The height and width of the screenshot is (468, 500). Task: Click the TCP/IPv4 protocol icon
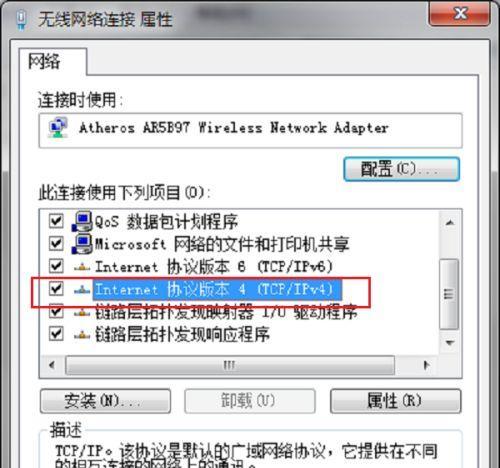click(x=82, y=290)
